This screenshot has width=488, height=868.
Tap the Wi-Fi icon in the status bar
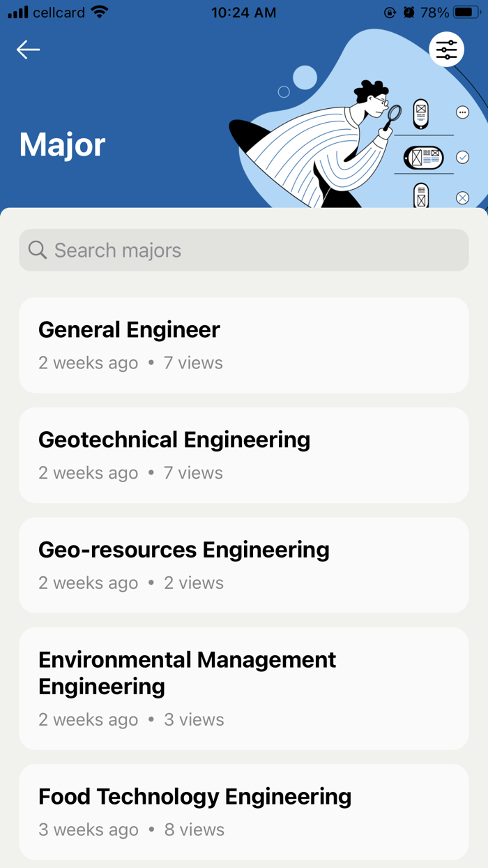101,11
